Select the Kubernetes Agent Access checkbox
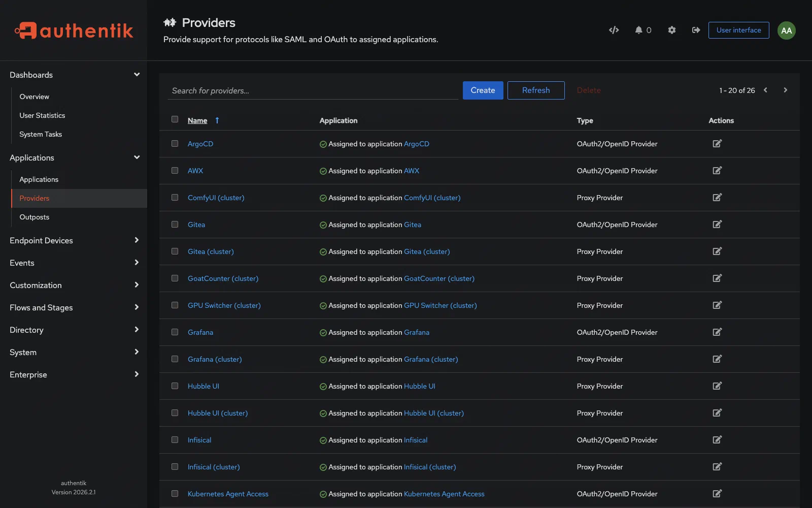Screen dimensions: 812x508 [175, 494]
